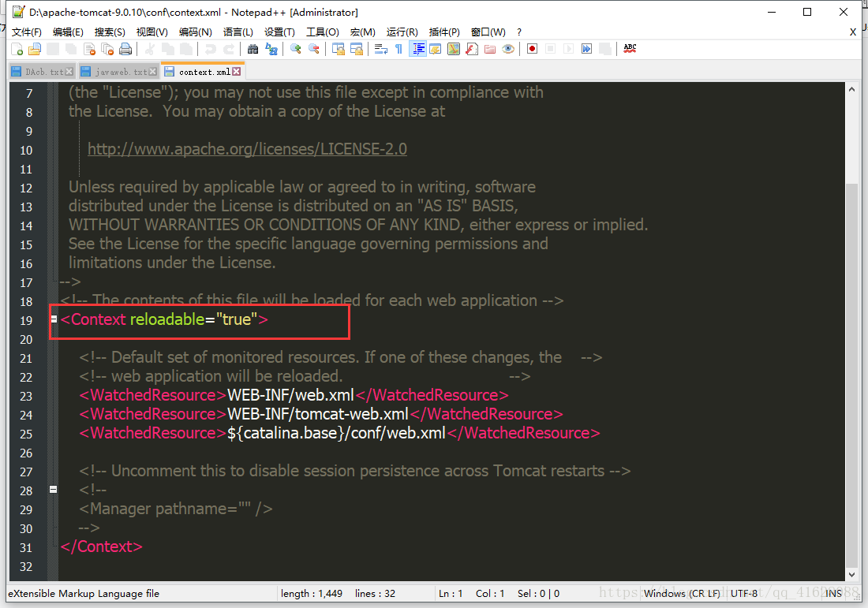Open the 编码(N) menu
Image resolution: width=868 pixels, height=608 pixels.
[x=196, y=32]
